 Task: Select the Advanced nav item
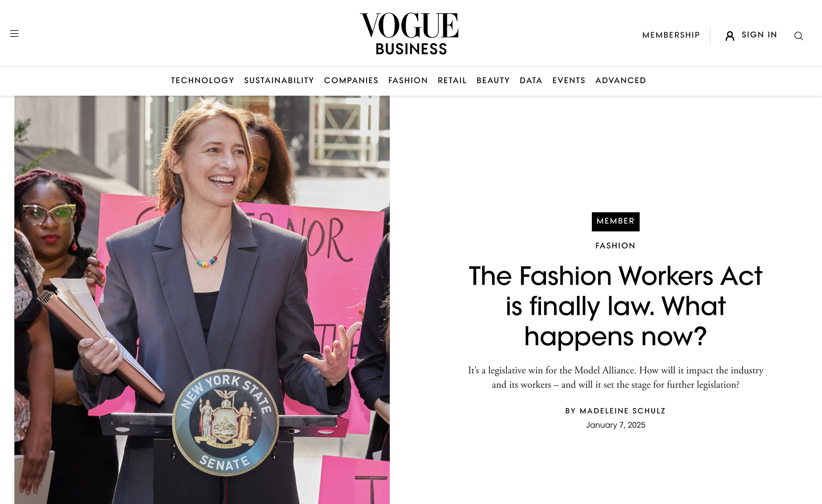pos(620,81)
